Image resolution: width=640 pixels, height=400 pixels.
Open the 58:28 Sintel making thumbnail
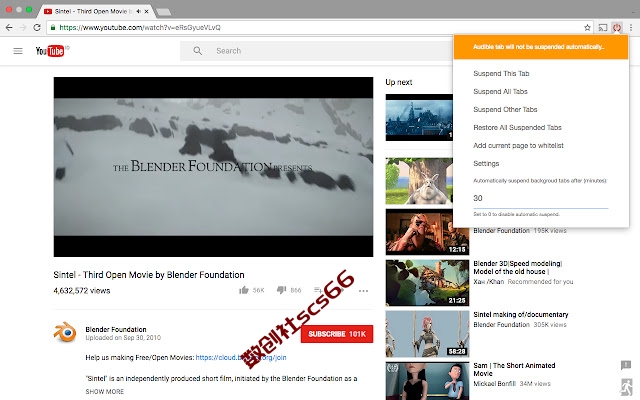(x=427, y=334)
